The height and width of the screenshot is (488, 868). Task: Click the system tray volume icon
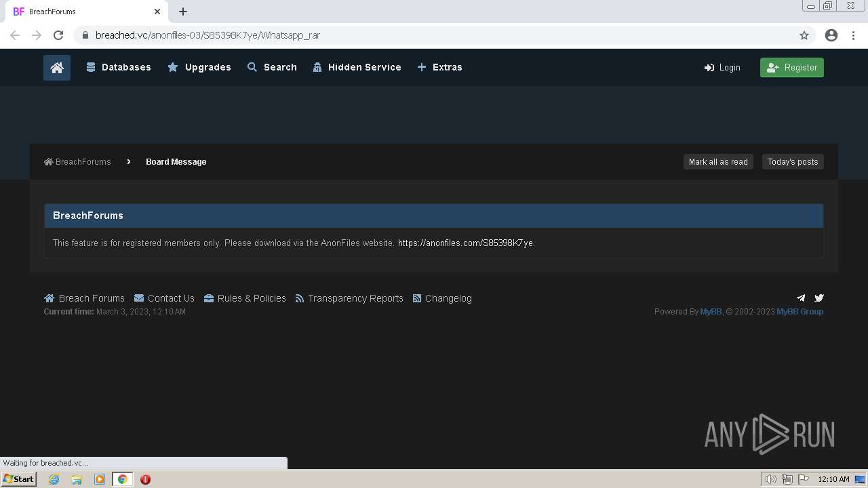(771, 479)
